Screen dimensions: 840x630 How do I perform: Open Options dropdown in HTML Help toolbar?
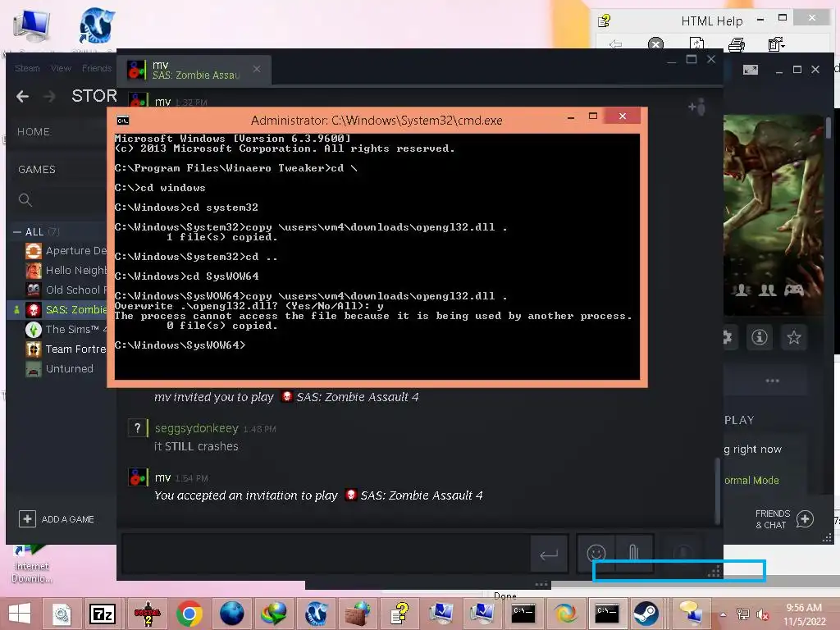[x=776, y=44]
